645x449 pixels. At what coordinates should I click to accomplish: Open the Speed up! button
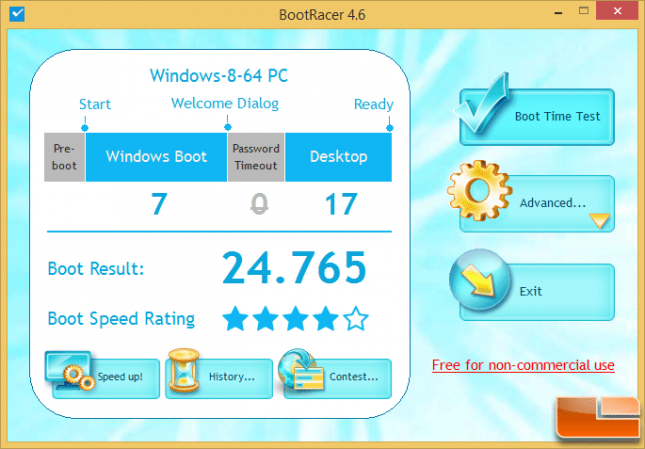pyautogui.click(x=106, y=378)
